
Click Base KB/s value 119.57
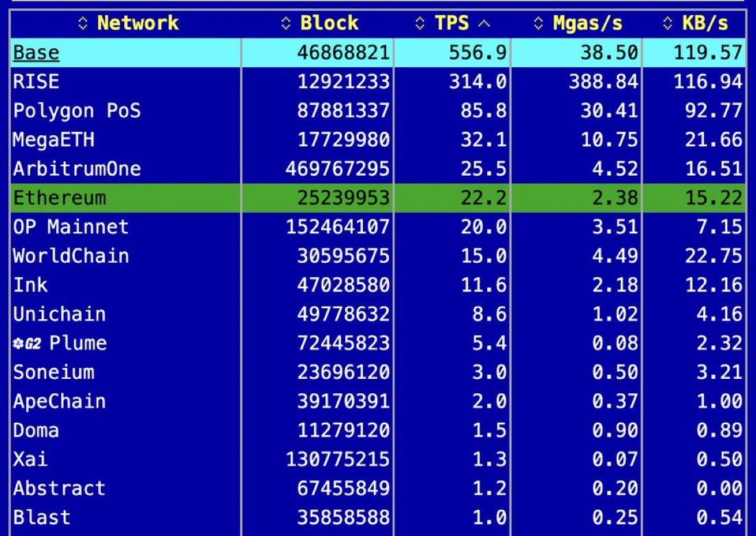pyautogui.click(x=708, y=53)
